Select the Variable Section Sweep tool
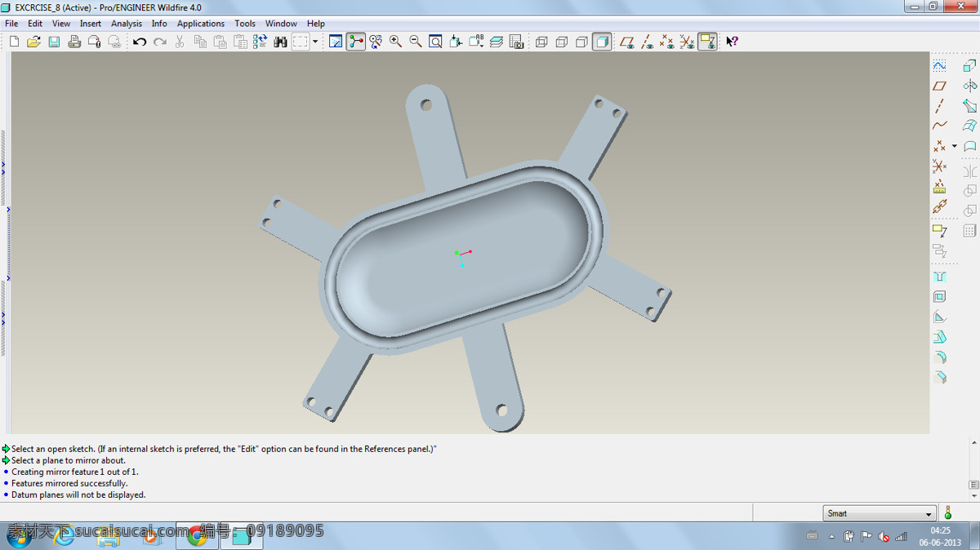Screen dimensions: 980x550 point(969,106)
